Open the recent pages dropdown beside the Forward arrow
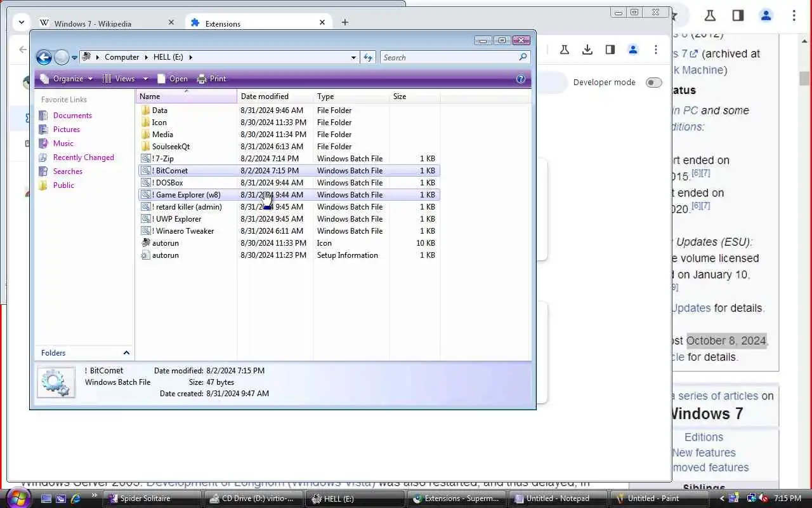 pos(74,58)
